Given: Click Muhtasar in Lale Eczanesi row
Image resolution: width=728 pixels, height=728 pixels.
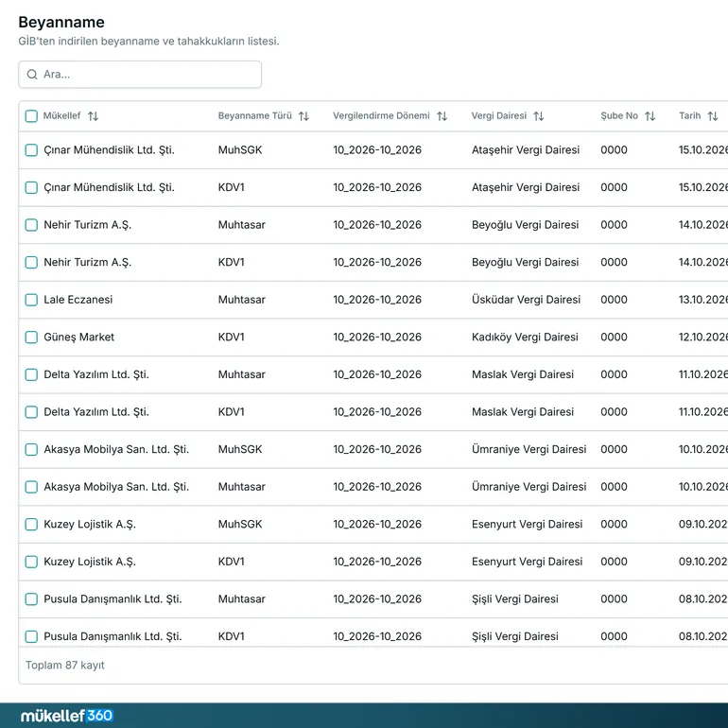Looking at the screenshot, I should pyautogui.click(x=242, y=300).
